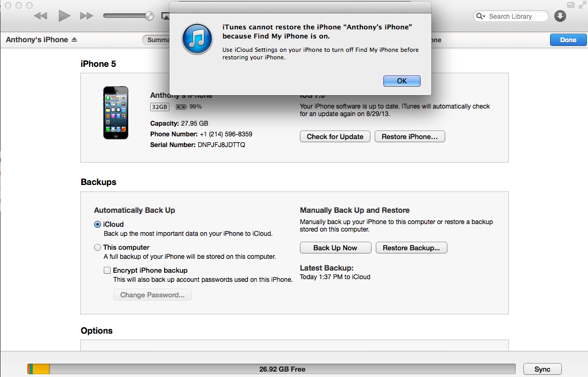
Task: Click the Manually Back Up and Restore heading
Action: point(355,211)
